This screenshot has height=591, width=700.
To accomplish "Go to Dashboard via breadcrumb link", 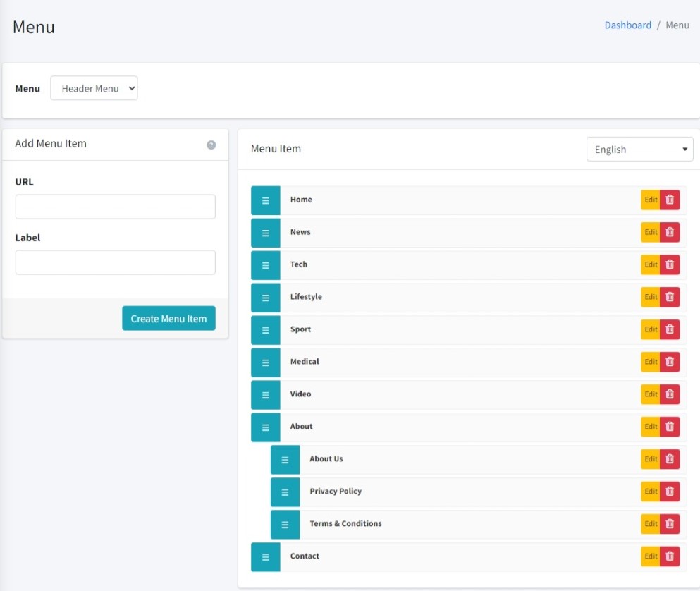I will point(627,25).
